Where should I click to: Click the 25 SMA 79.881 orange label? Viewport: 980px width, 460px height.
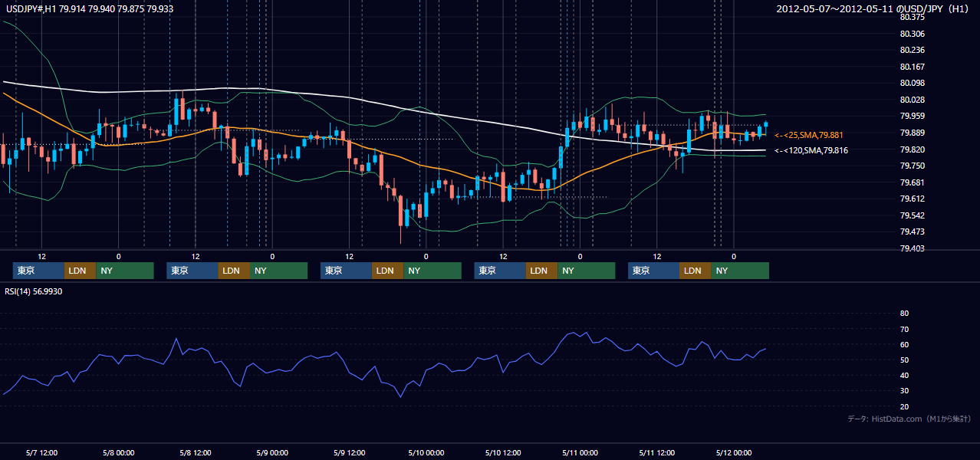[x=808, y=135]
